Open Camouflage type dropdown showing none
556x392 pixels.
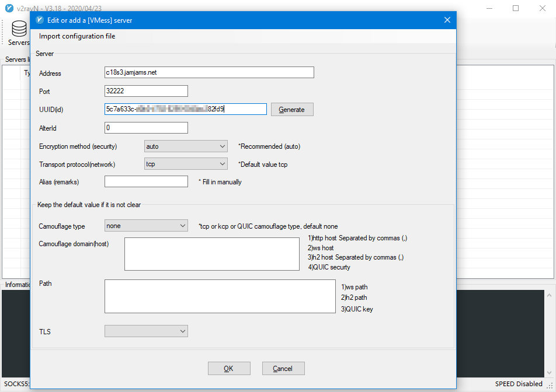click(x=146, y=226)
